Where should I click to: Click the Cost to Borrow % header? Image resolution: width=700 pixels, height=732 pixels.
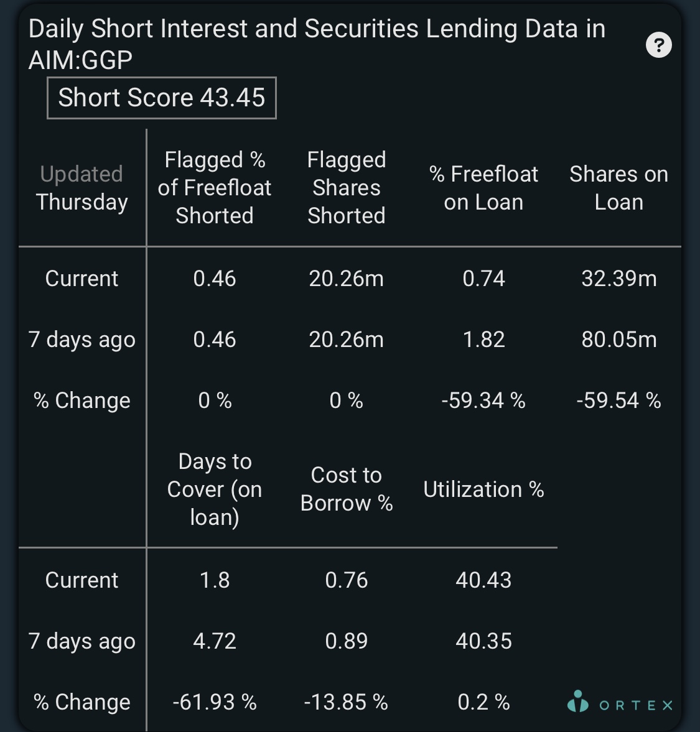pyautogui.click(x=347, y=489)
